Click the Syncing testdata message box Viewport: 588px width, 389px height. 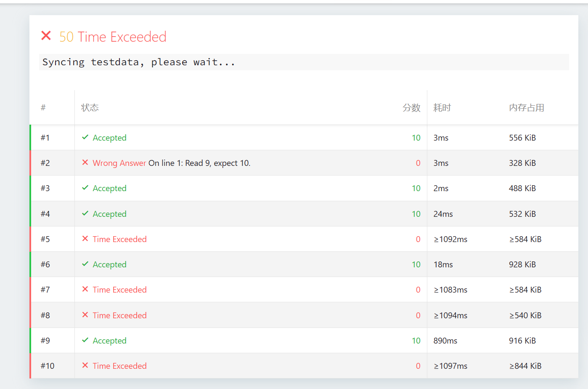pos(304,62)
